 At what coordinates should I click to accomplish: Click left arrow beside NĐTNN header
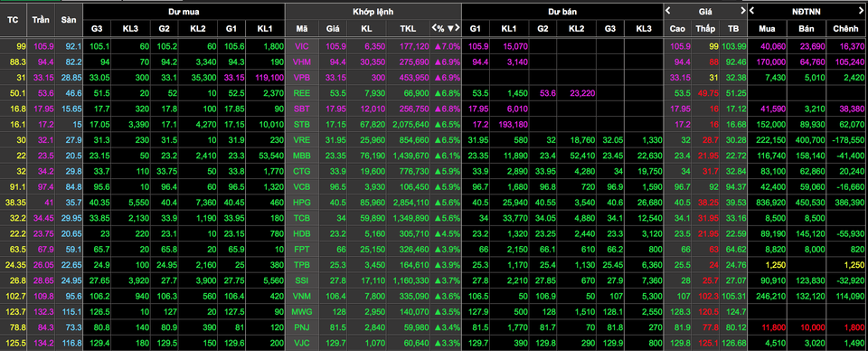coord(751,11)
